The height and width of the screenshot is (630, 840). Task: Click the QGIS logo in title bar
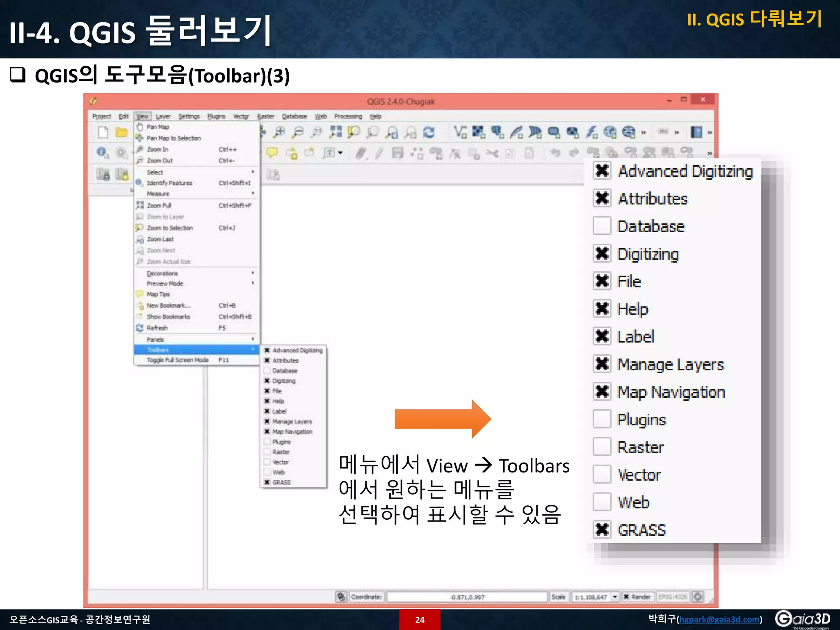[94, 101]
